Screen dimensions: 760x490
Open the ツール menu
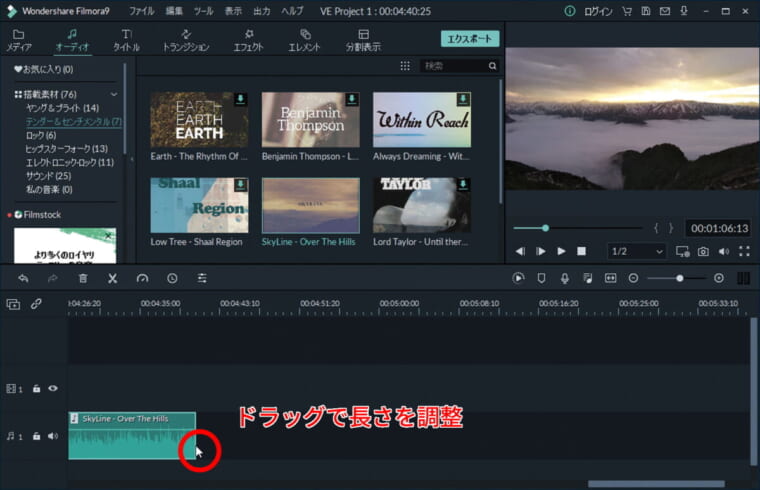pos(204,11)
